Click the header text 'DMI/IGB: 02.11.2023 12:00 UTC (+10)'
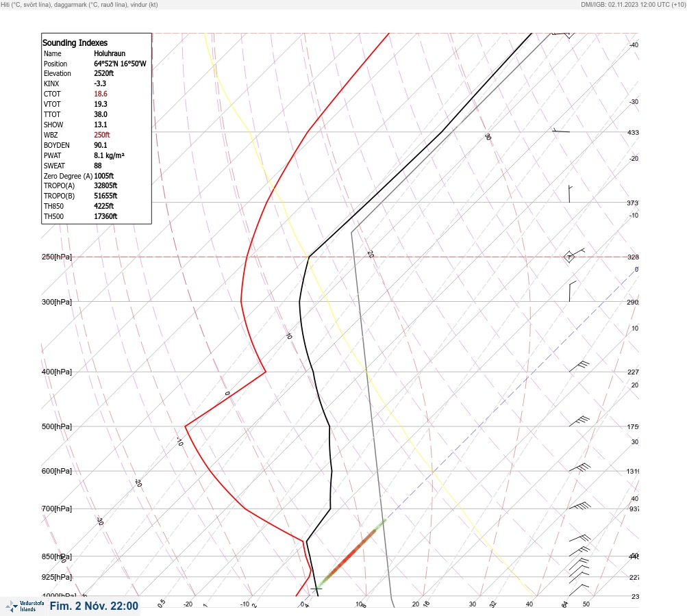687x616 pixels. click(633, 4)
